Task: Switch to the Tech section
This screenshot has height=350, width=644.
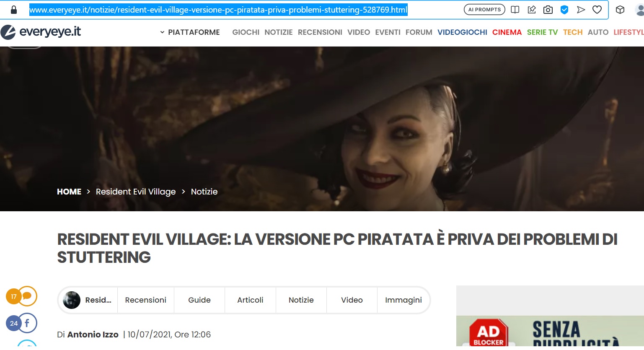Action: 573,32
